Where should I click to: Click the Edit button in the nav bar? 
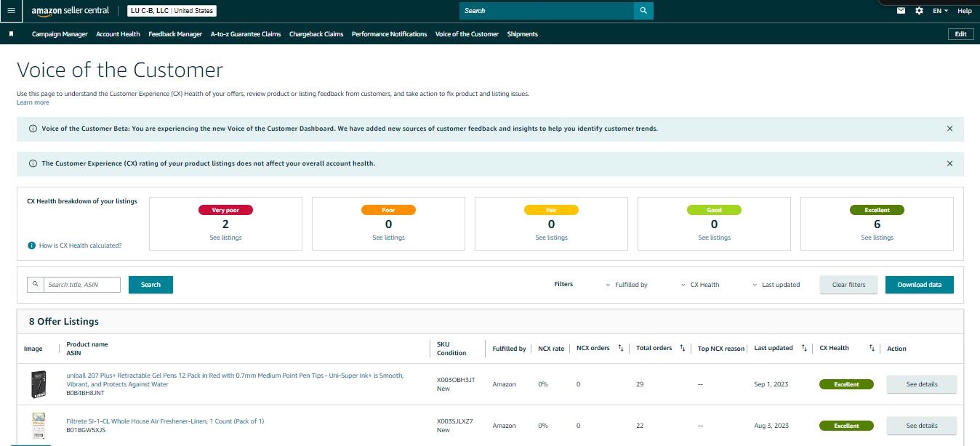960,34
